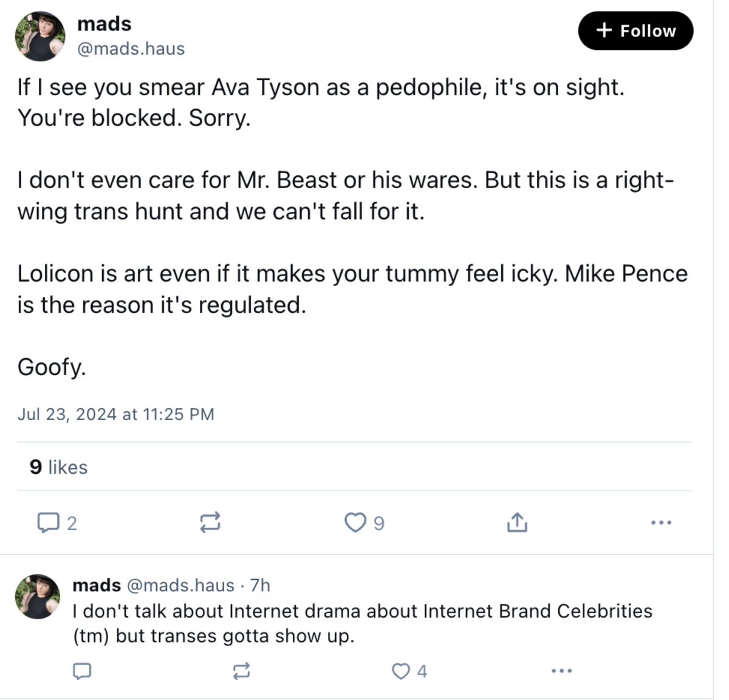Open more options on main post
Screen dimensions: 729x700
click(661, 522)
